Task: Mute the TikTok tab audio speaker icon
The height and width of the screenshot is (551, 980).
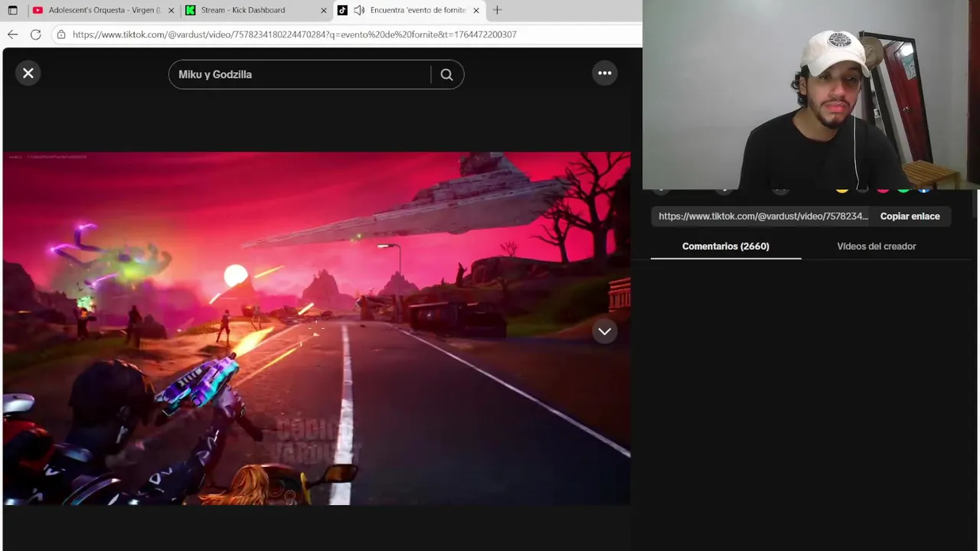Action: [x=359, y=11]
